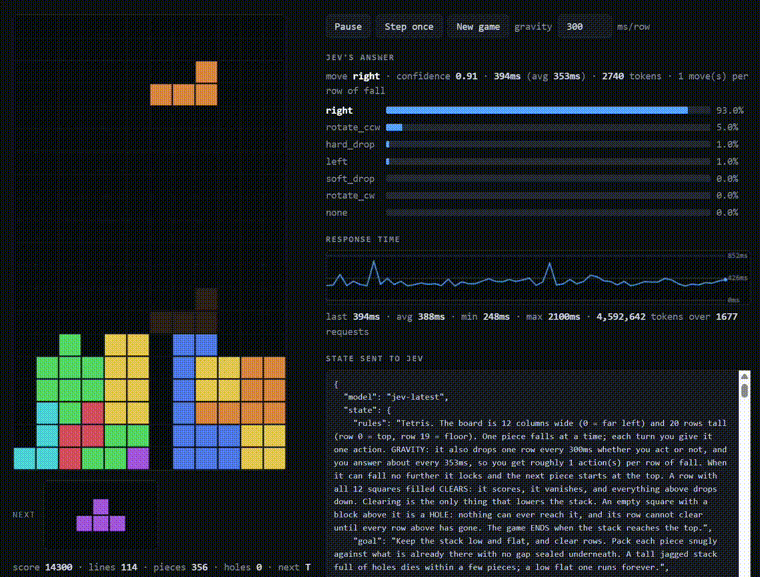Click the 'rotate_ccw' action label
Screen dimensions: 760x577
(353, 128)
